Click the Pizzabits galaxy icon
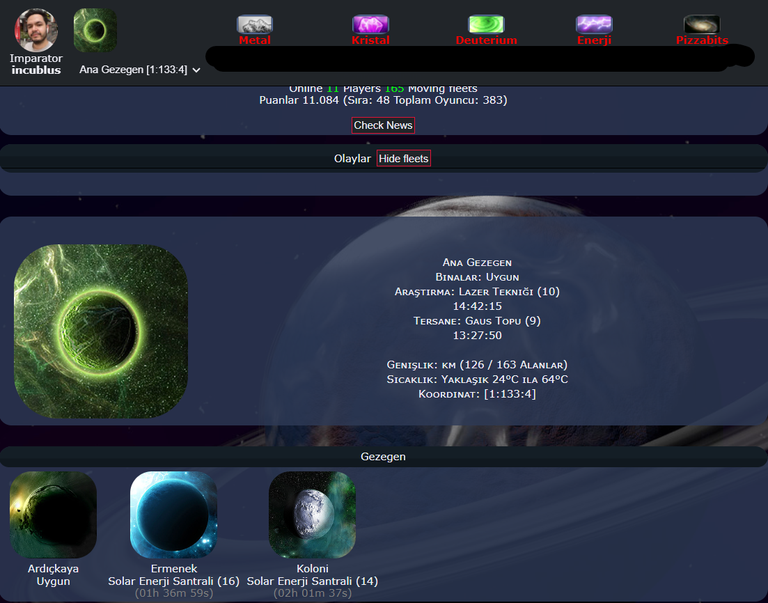768x603 pixels. (701, 24)
